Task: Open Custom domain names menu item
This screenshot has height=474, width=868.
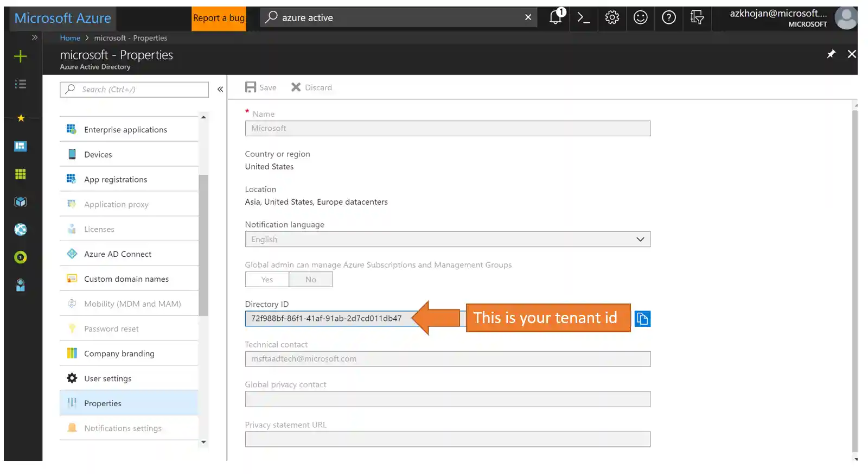Action: pos(129,279)
